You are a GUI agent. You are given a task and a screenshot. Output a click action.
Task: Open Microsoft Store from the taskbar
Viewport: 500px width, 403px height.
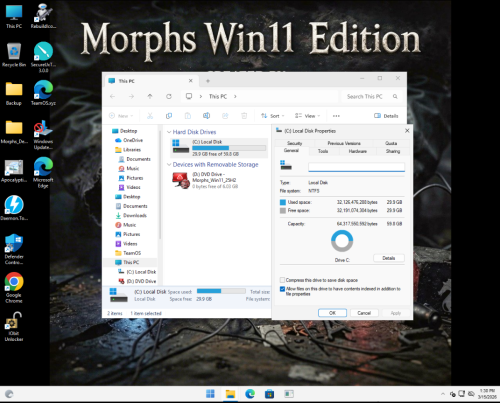[269, 394]
